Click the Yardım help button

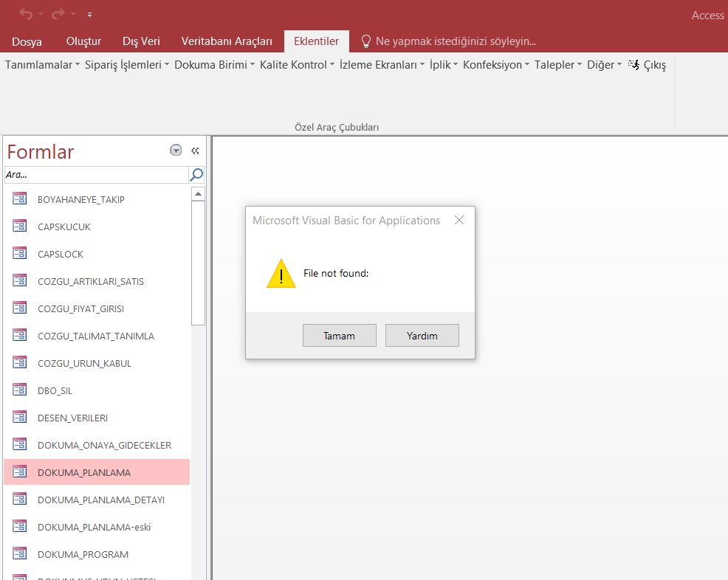pyautogui.click(x=422, y=336)
